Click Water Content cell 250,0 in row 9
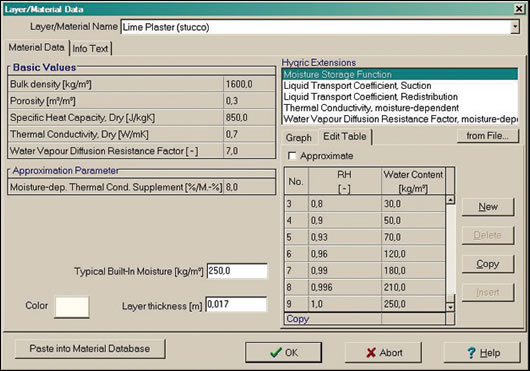The width and height of the screenshot is (530, 371). pos(413,304)
